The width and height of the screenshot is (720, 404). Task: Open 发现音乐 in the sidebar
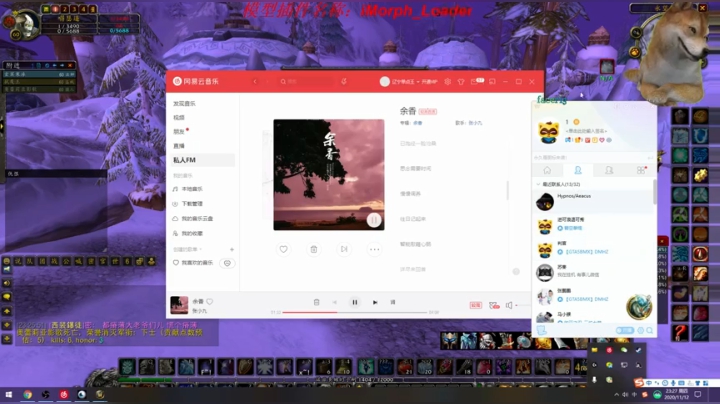point(184,103)
